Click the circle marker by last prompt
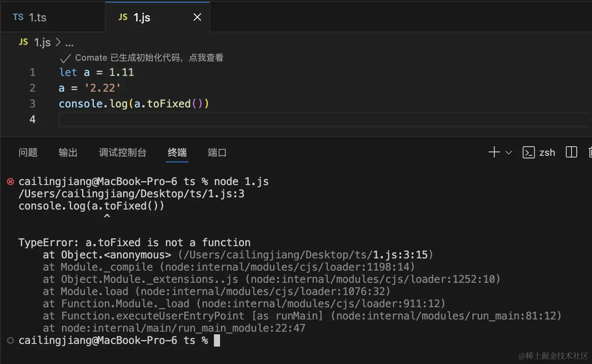This screenshot has width=592, height=364. 10,340
